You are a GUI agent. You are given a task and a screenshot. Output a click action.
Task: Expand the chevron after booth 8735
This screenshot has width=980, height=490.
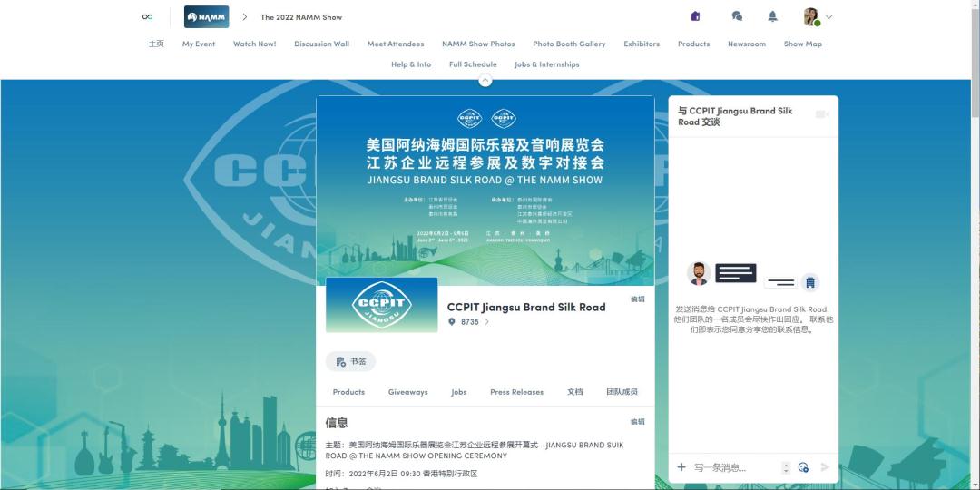coord(487,322)
